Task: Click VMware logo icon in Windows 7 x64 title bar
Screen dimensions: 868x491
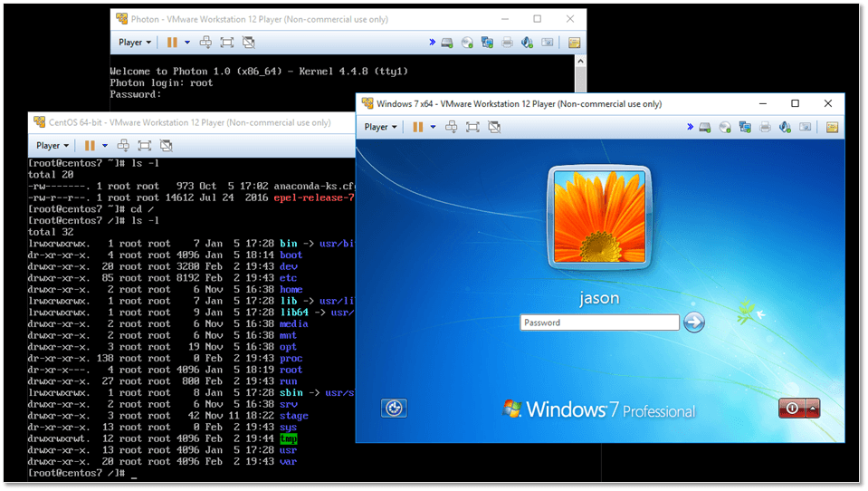Action: pyautogui.click(x=367, y=103)
